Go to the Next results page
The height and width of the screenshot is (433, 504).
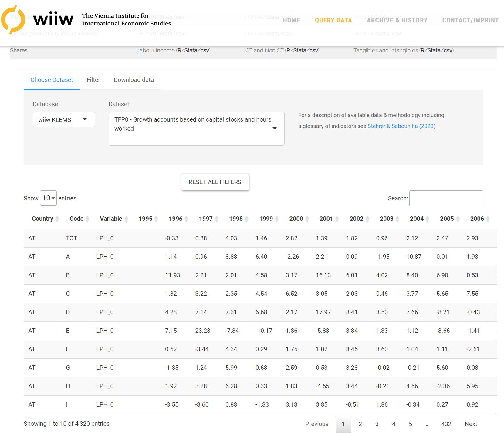click(471, 424)
